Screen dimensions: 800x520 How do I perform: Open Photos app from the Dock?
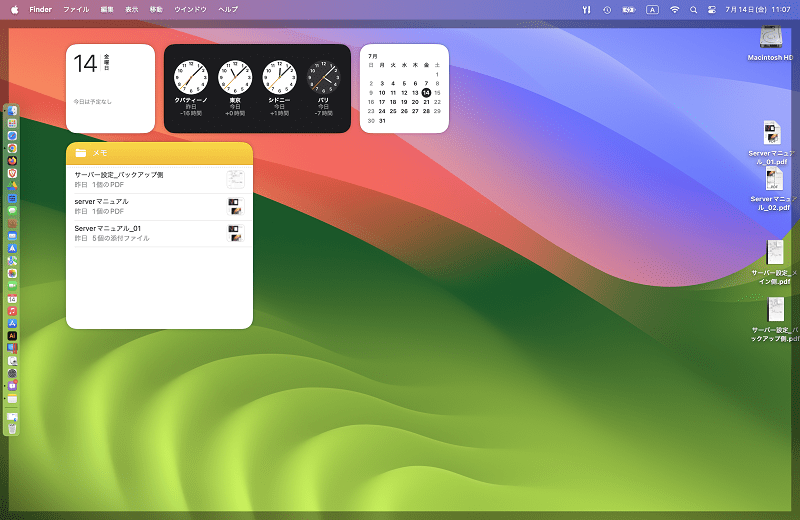tap(12, 273)
